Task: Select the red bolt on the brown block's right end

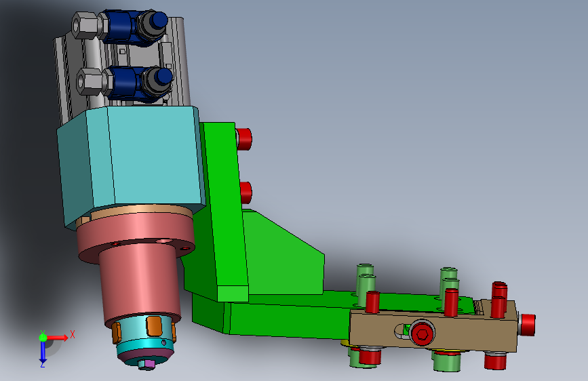Action: click(x=527, y=325)
